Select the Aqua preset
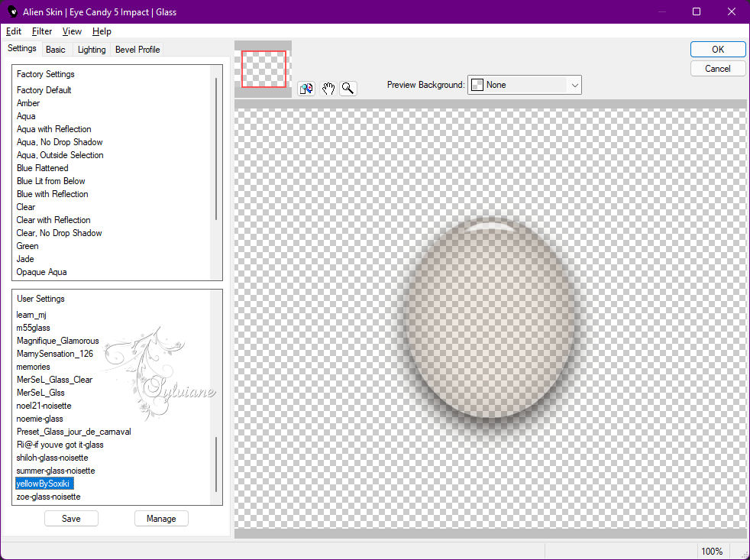 click(x=26, y=116)
